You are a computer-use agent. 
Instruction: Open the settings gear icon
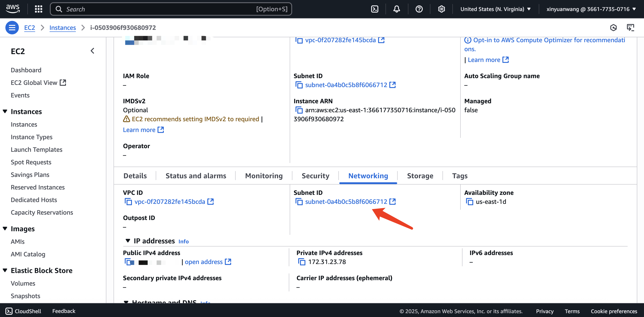click(x=441, y=9)
